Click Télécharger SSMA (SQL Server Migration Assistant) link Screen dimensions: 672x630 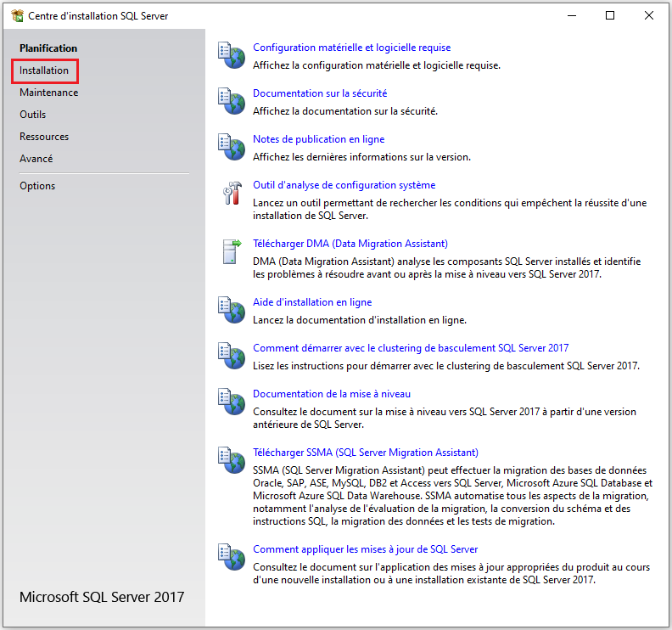tap(366, 453)
